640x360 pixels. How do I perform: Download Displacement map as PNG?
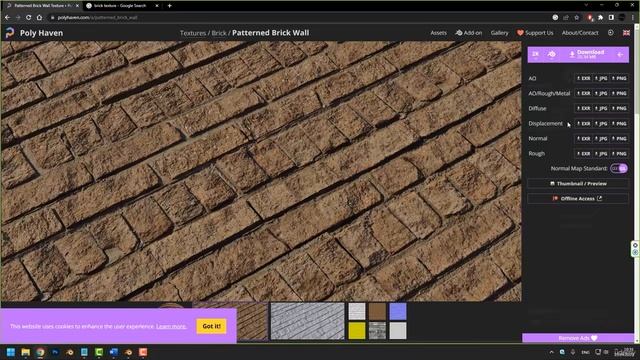coord(619,123)
